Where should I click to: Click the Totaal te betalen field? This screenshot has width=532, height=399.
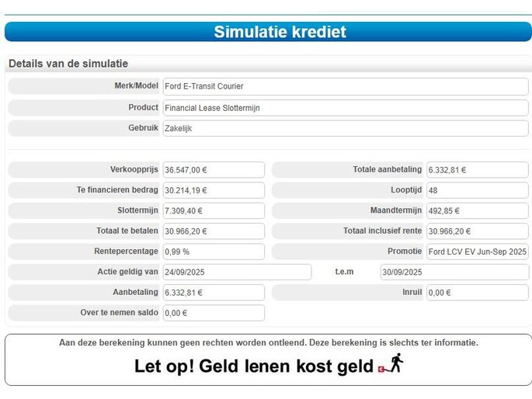[213, 231]
